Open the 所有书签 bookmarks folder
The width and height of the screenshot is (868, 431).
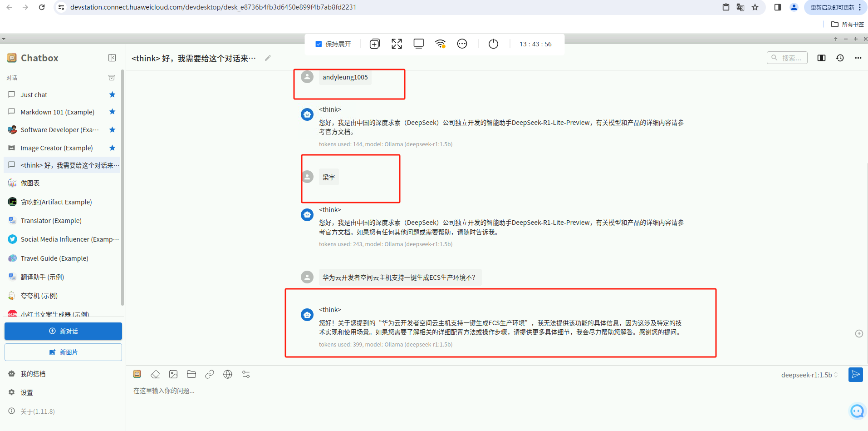tap(847, 24)
